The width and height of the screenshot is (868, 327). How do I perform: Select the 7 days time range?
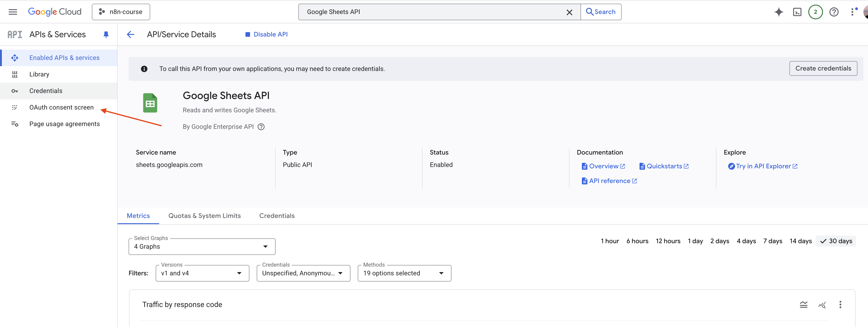[x=773, y=241]
